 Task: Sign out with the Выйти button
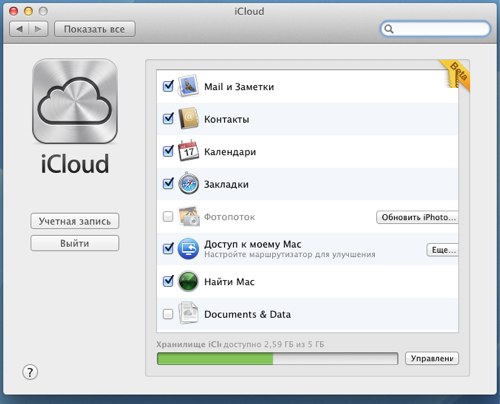[75, 243]
